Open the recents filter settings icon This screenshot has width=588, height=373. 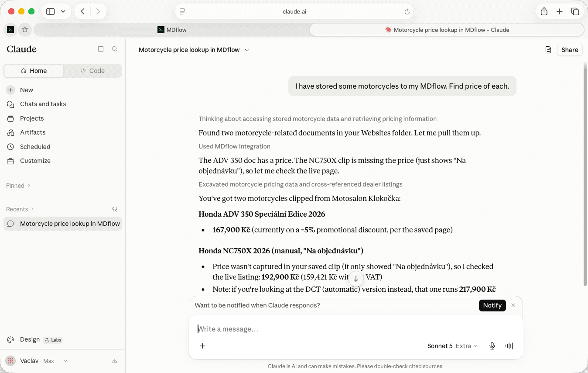click(115, 209)
